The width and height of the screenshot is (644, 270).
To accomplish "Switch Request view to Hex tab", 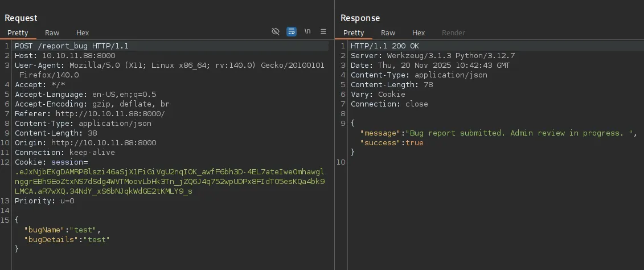I will 83,33.
